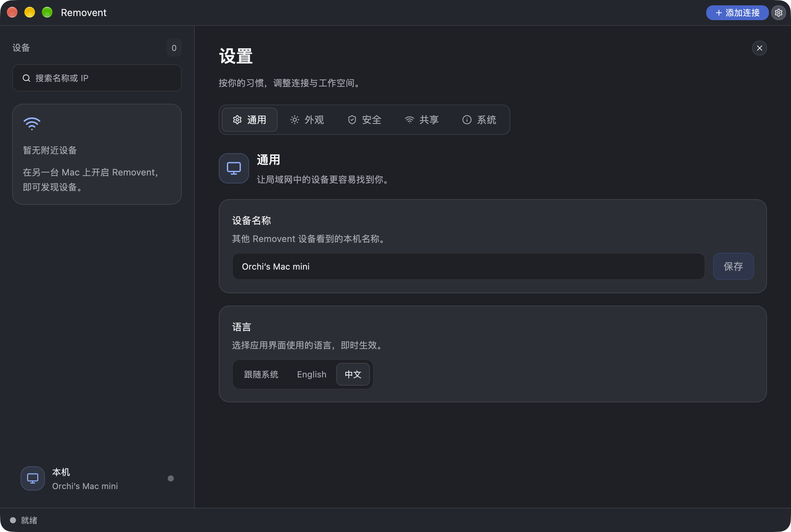Viewport: 791px width, 532px height.
Task: Click the magnifier icon in the search box
Action: coord(26,78)
